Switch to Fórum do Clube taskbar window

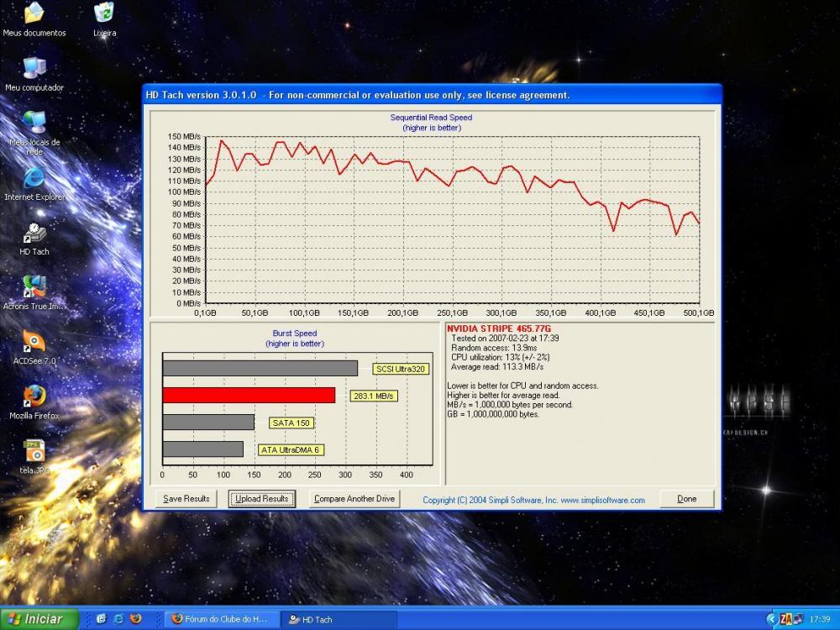point(221,619)
